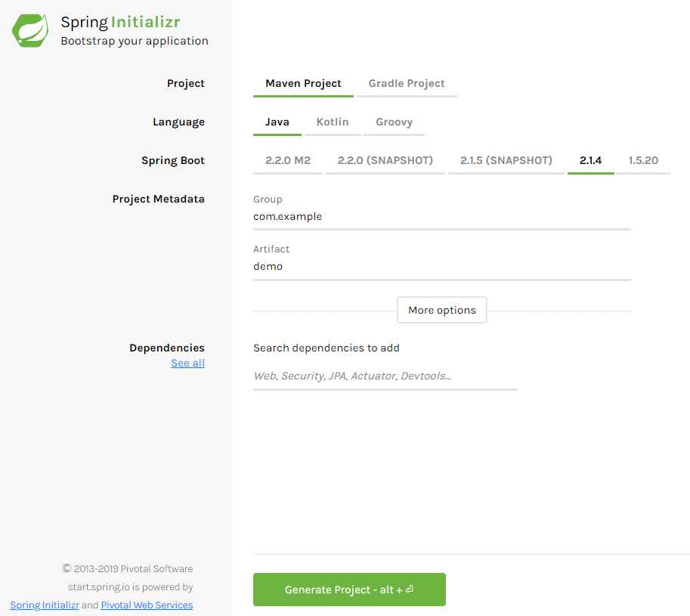Viewport: 690px width, 616px height.
Task: Click the Generate Project button
Action: pyautogui.click(x=349, y=590)
